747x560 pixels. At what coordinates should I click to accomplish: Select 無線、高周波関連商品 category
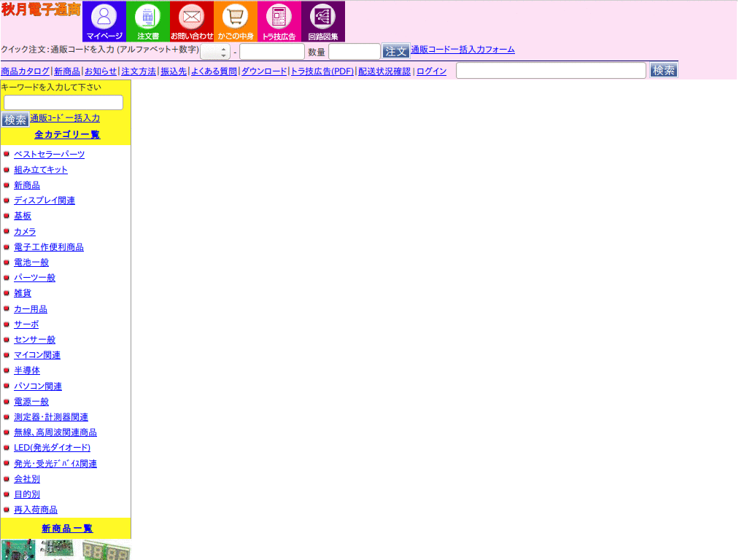(x=55, y=432)
